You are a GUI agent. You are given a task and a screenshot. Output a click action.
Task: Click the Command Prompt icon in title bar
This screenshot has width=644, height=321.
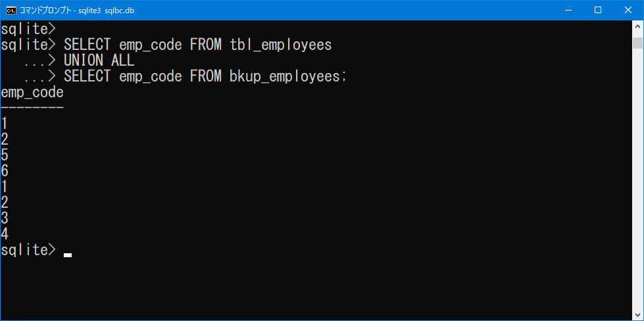11,11
